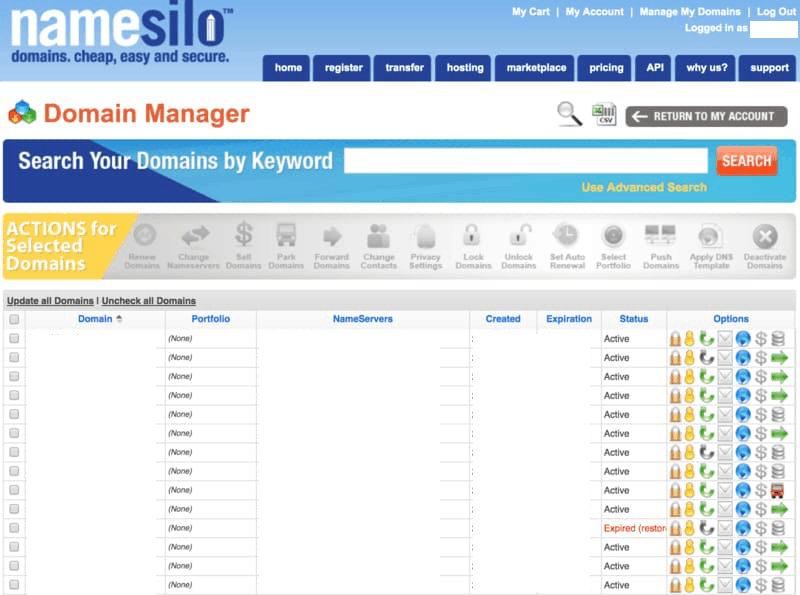Open the pricing tab
The height and width of the screenshot is (595, 800).
605,68
